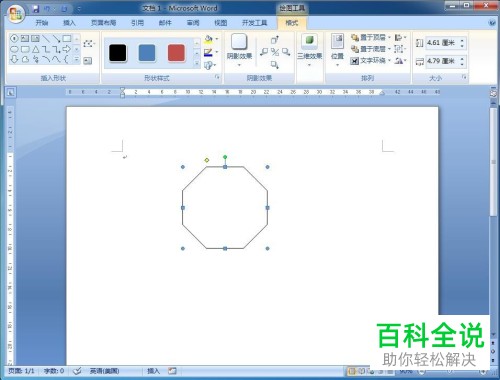This screenshot has height=380, width=500.
Task: Click the text box icon below Edit Shape
Action: click(88, 61)
